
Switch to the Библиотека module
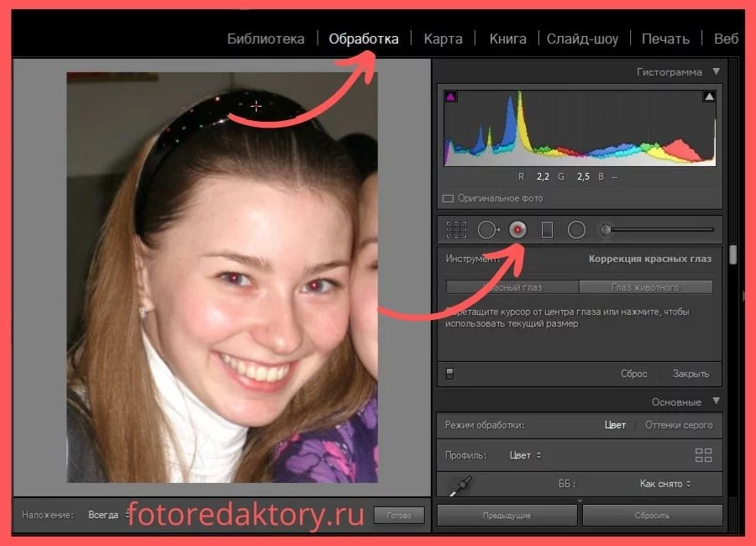pos(265,39)
